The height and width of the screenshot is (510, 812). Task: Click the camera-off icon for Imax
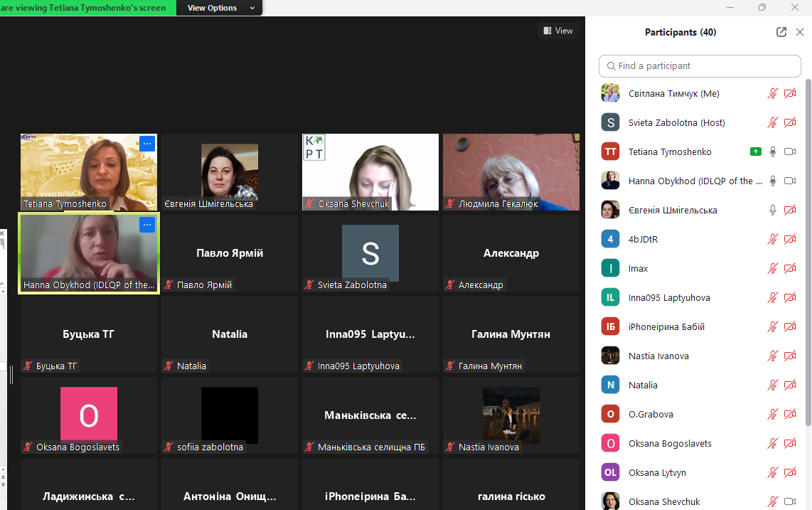[790, 268]
